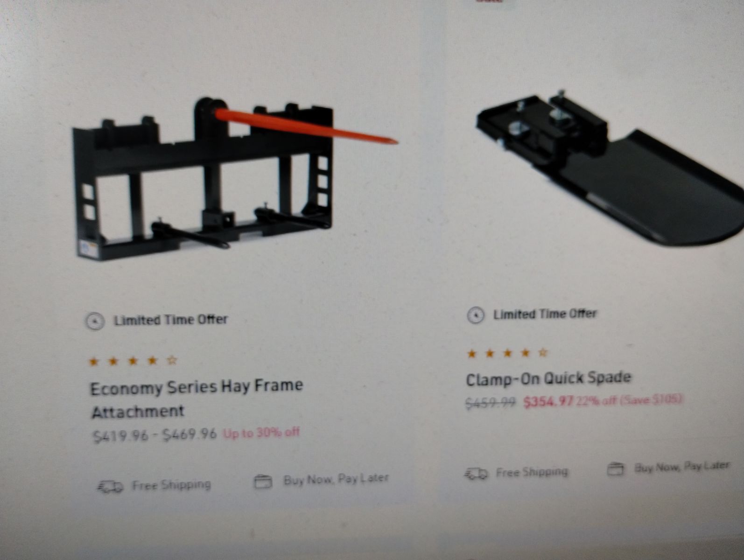This screenshot has width=744, height=560.
Task: Click the crossed-out $459.99 original price
Action: [x=491, y=402]
